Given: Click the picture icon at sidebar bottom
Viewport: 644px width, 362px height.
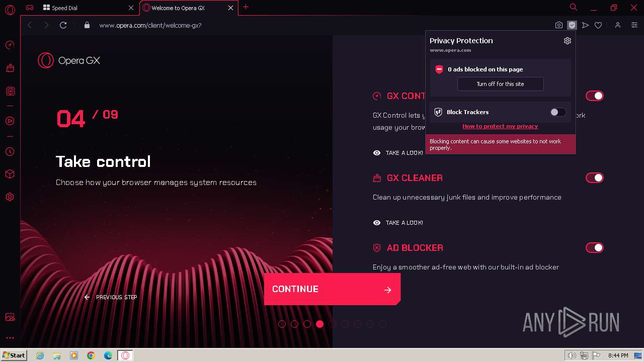Looking at the screenshot, I should pos(10,317).
